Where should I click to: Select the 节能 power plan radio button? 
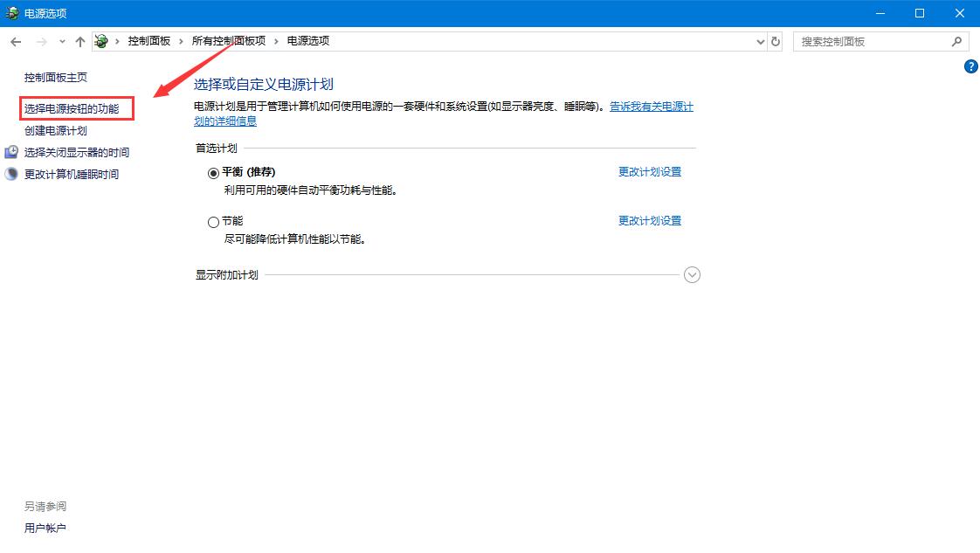[213, 222]
